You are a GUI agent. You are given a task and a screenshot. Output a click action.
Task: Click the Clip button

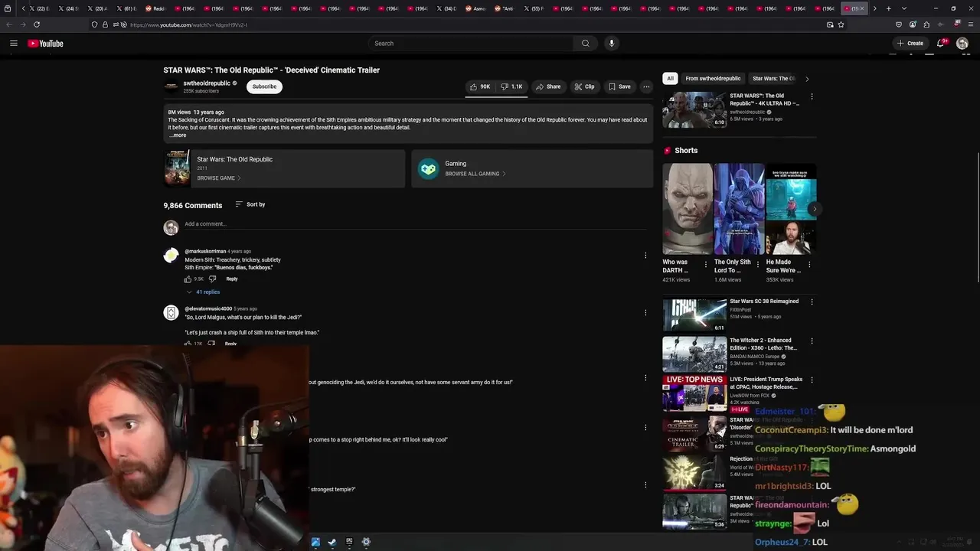tap(584, 86)
